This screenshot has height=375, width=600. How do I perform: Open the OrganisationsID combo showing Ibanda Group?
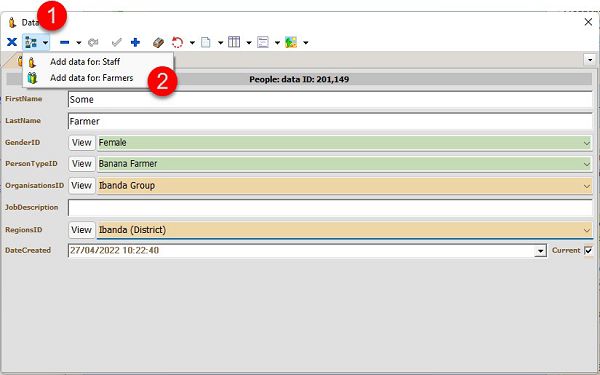point(344,186)
